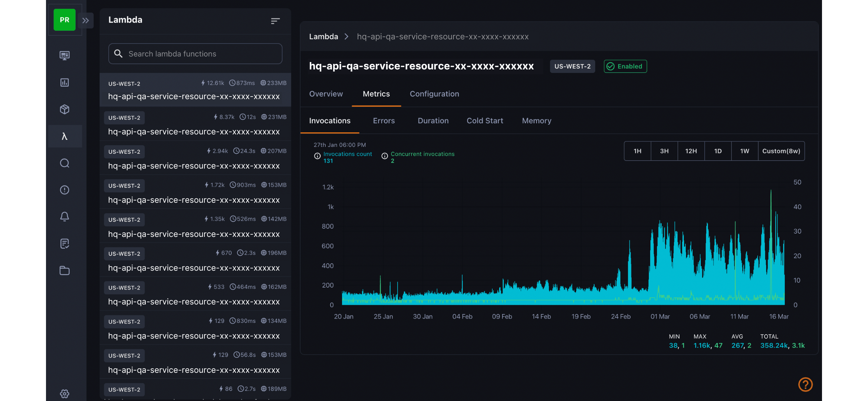Click the memory chip icon next to 233MB
Screen dimensions: 868x401
263,83
